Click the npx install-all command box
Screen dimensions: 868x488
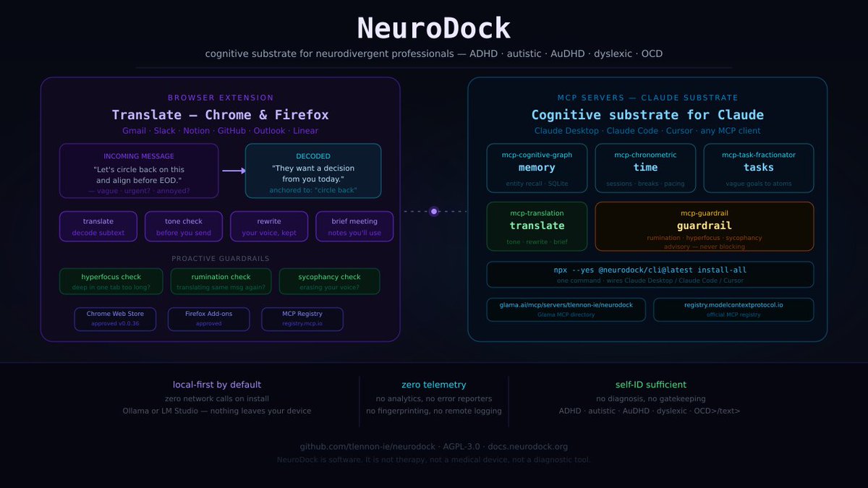coord(650,275)
